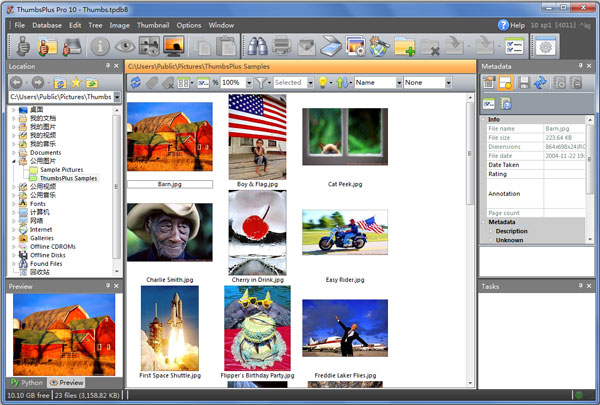Switch to the Python tab

27,382
